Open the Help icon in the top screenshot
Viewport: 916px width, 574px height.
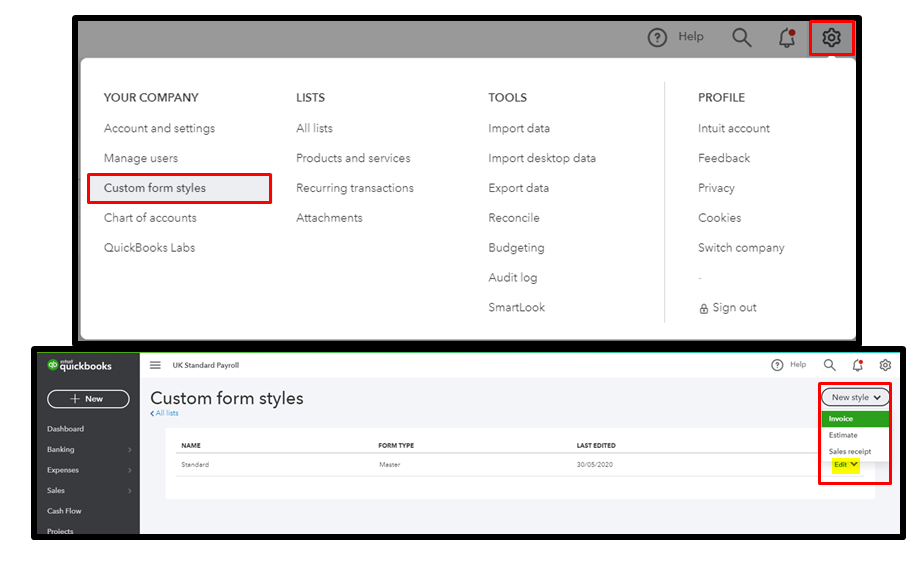pos(657,37)
